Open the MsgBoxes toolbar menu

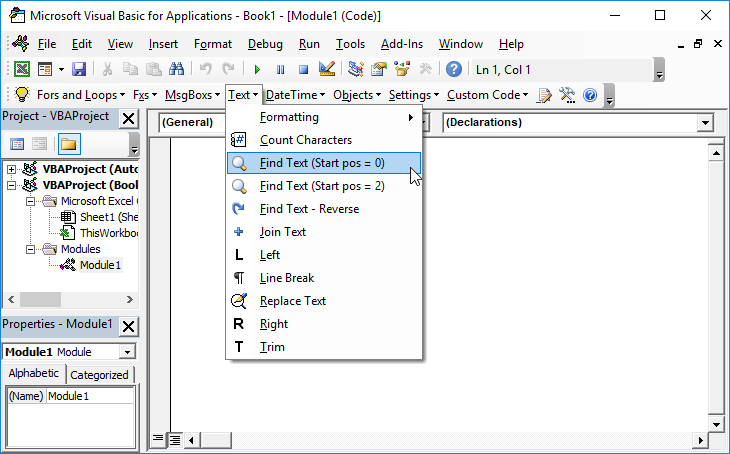192,95
